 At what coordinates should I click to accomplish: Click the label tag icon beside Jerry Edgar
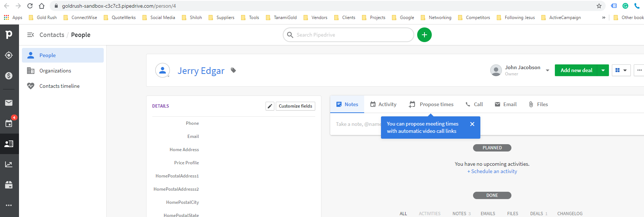tap(233, 70)
